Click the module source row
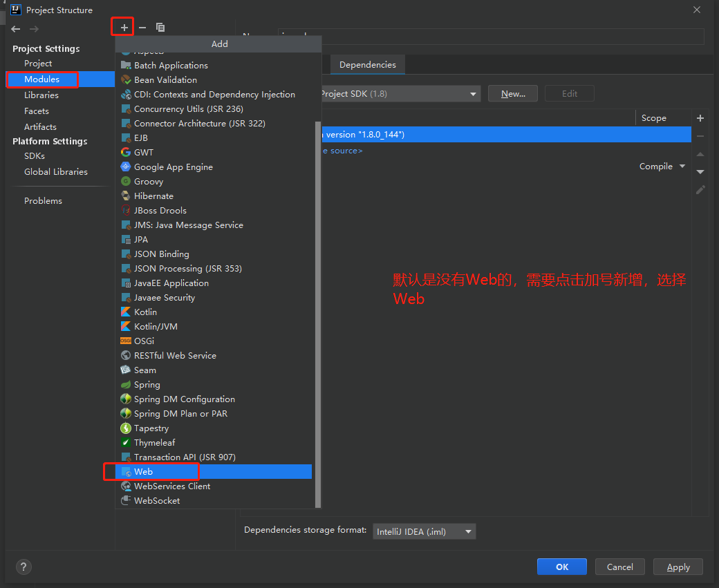 (506, 151)
